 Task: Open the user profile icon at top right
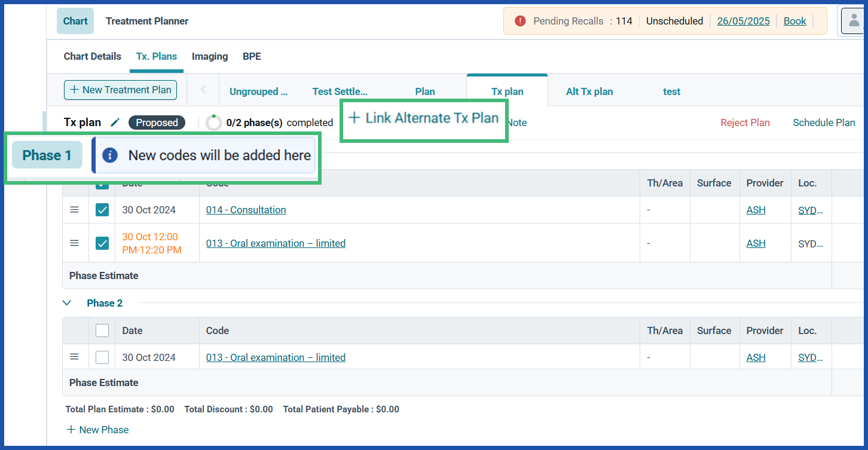click(854, 20)
